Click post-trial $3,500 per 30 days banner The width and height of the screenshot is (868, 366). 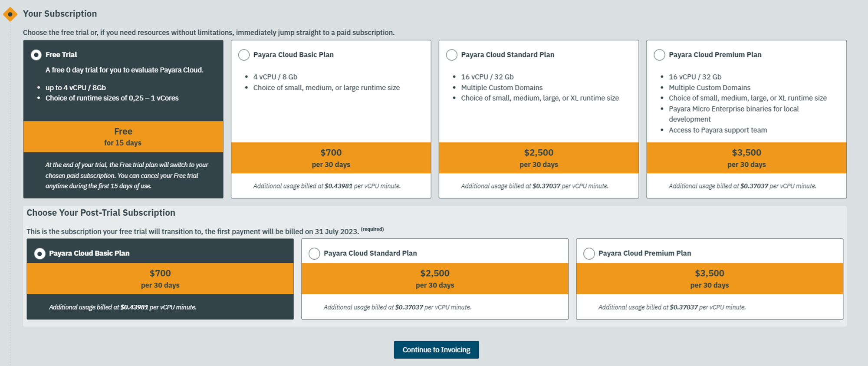(710, 279)
